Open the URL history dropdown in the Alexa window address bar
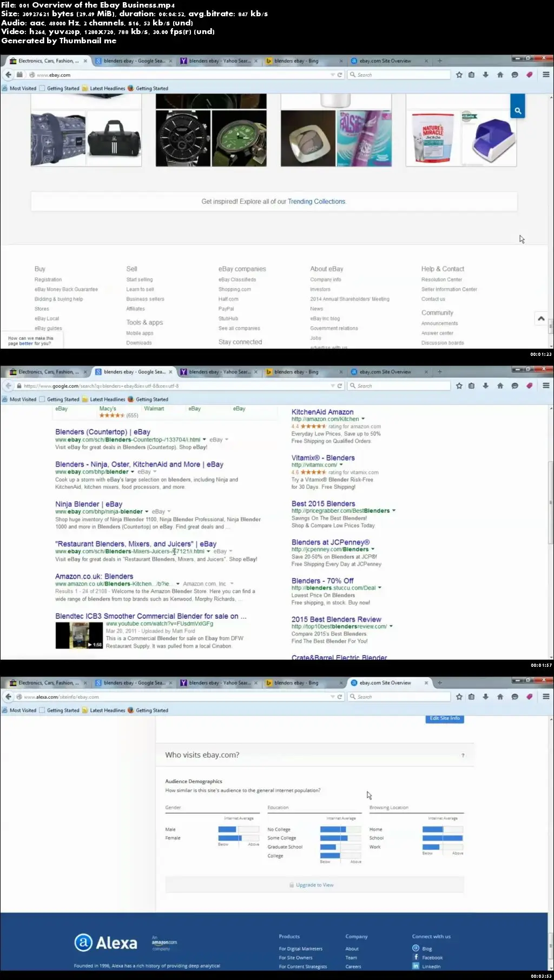554x980 pixels. coord(333,697)
